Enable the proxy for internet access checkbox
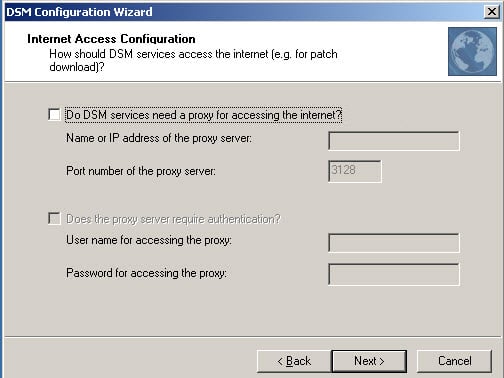This screenshot has height=378, width=504. point(54,114)
